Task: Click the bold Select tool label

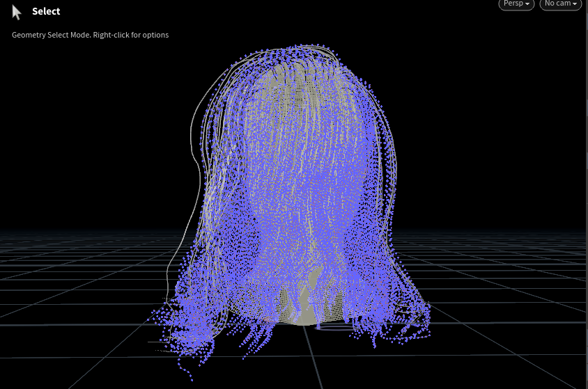Action: 46,11
